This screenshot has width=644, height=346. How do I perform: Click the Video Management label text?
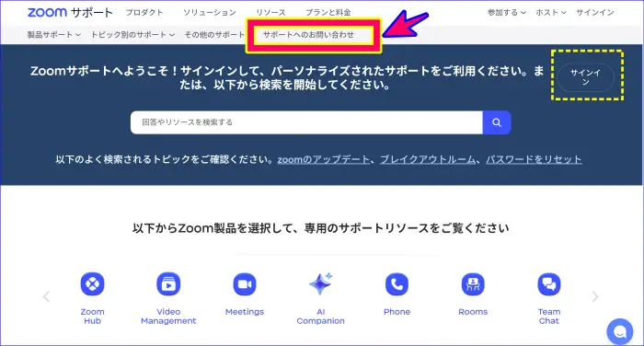pyautogui.click(x=168, y=317)
